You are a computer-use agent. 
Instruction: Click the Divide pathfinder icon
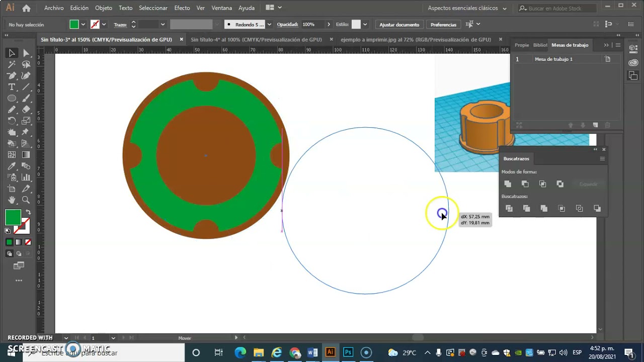[509, 208]
